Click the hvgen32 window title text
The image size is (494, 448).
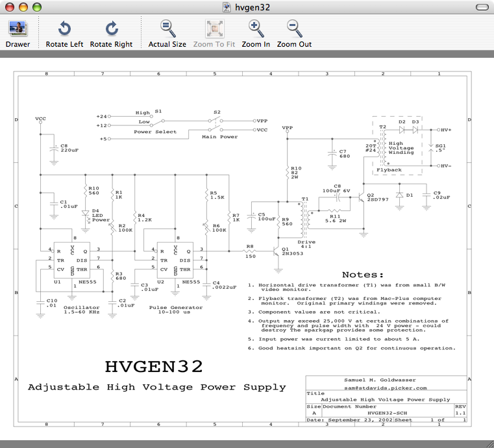tap(253, 7)
